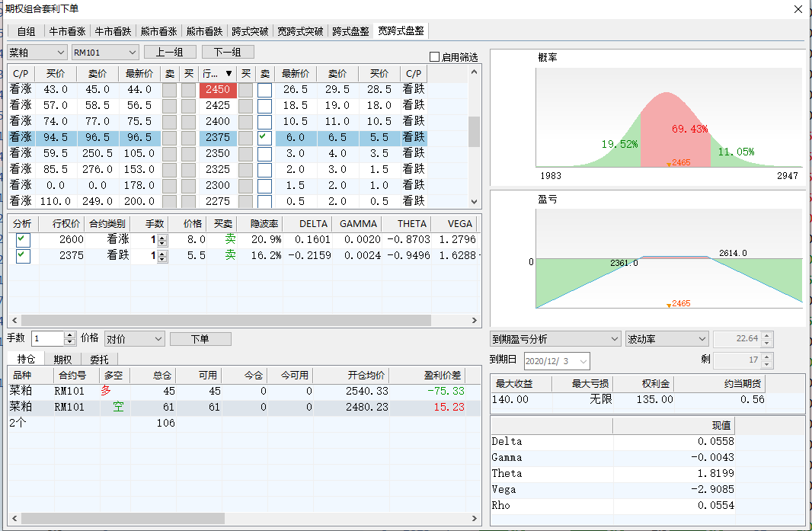Click the green 卖 indicator in 2600 row
The image size is (812, 531).
(x=229, y=239)
